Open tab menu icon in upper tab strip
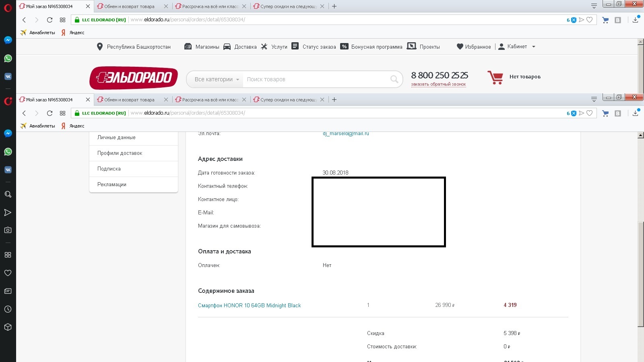 pyautogui.click(x=594, y=6)
